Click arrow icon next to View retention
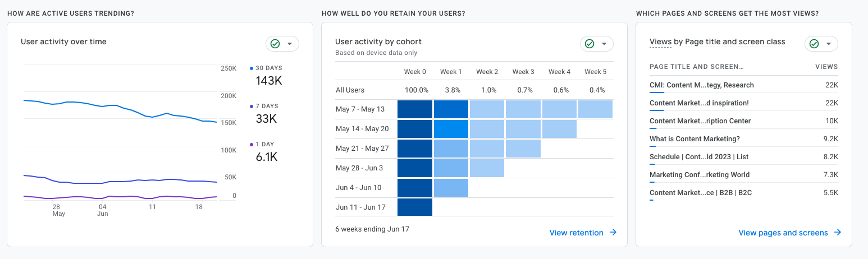Viewport: 868px width, 259px height. 613,233
